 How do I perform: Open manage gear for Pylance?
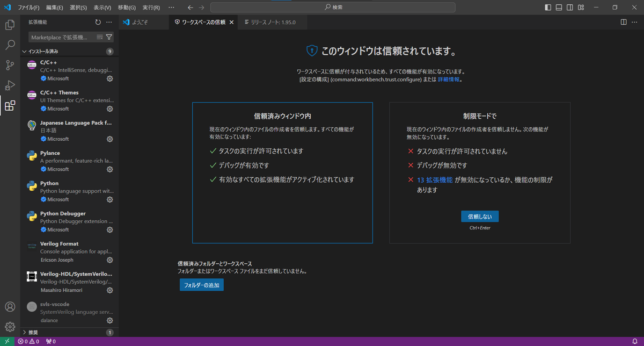[109, 169]
